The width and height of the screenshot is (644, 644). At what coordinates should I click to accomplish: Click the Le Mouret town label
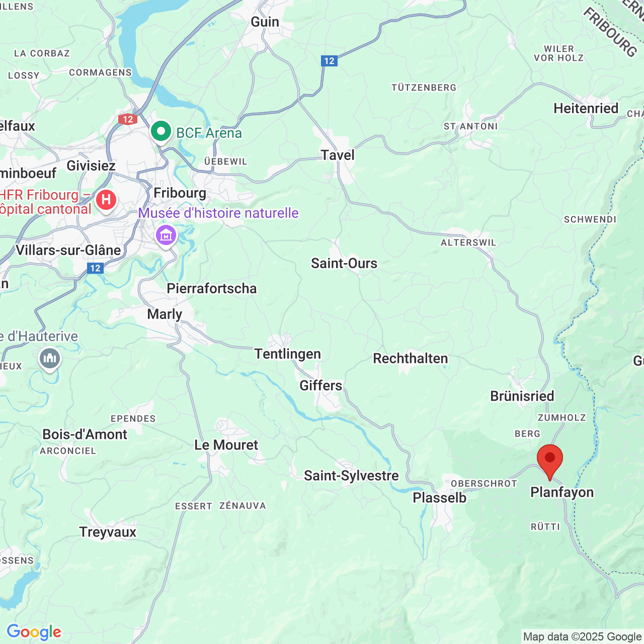[x=226, y=445]
